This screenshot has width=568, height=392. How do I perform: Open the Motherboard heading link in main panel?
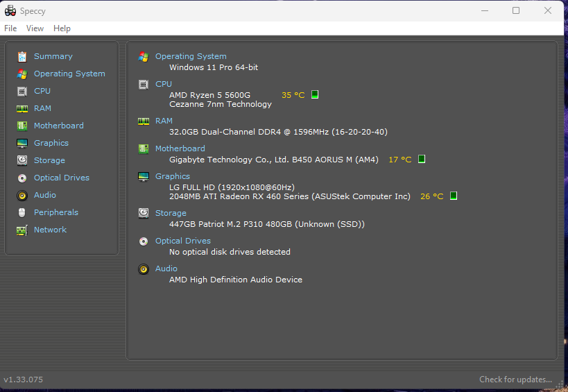tap(180, 149)
